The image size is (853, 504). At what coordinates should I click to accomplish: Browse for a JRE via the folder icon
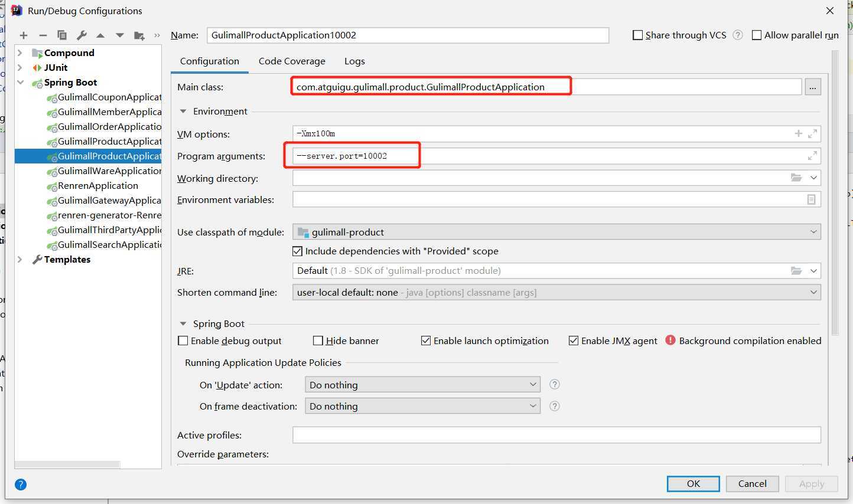coord(796,271)
